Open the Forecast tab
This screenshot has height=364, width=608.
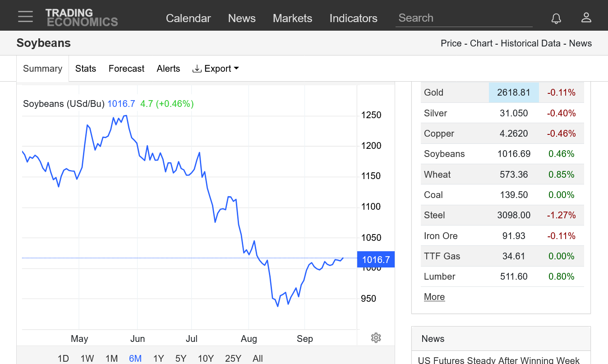(126, 69)
